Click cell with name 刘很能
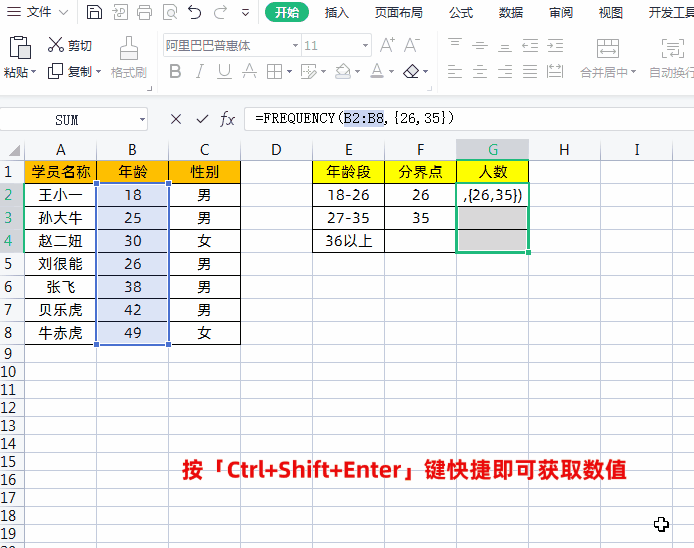The height and width of the screenshot is (548, 694). coord(60,264)
